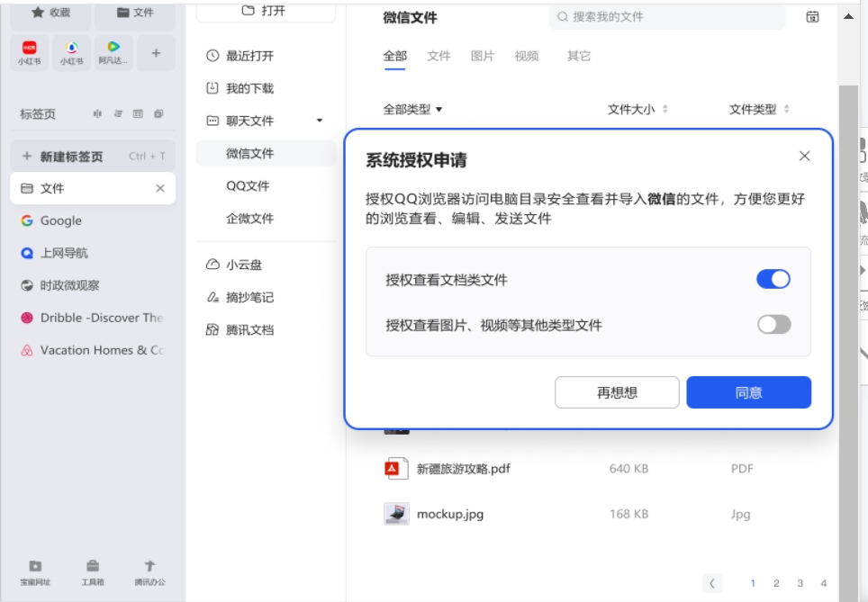
Task: Click the document icon beside 腾讯文档
Action: tap(212, 329)
